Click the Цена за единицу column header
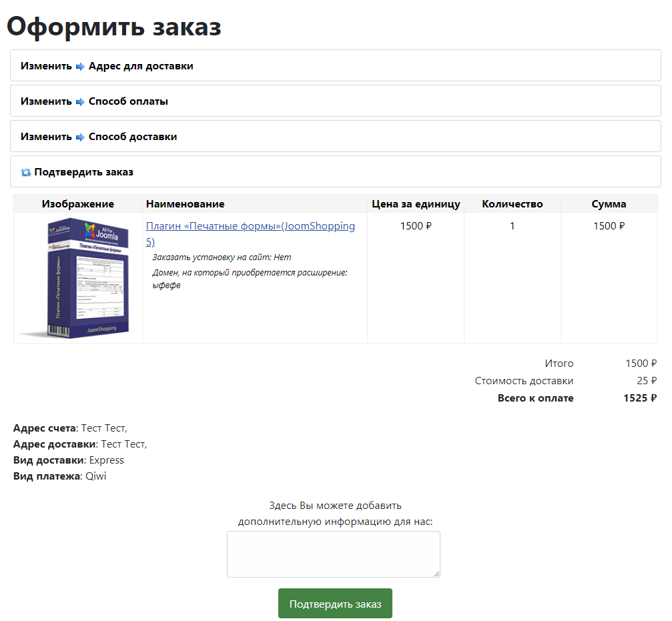672x621 pixels. [x=416, y=204]
